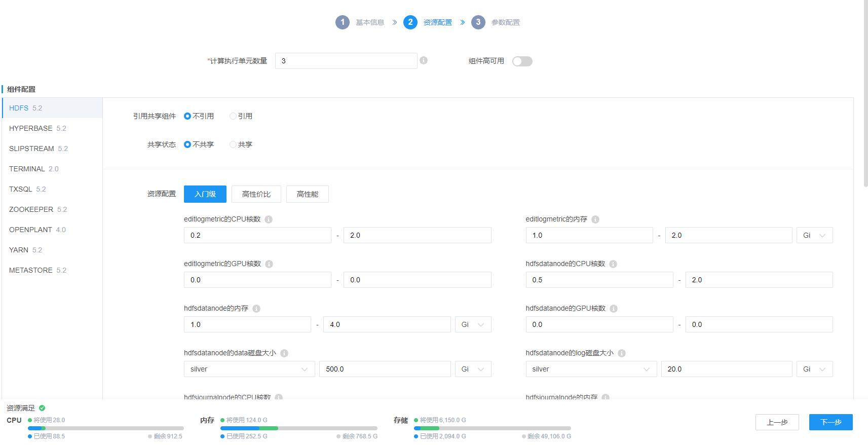Click info icon beside 计算执行单元数量 field
Viewport: 868px width, 445px height.
(x=424, y=60)
